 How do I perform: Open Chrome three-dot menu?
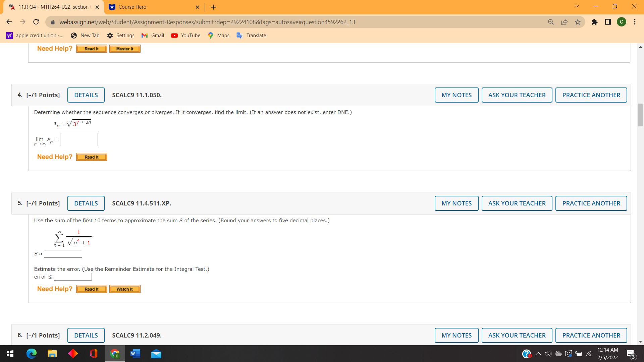pos(635,22)
